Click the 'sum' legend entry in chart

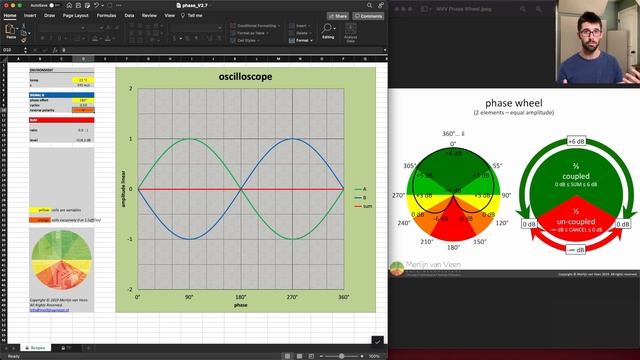point(363,207)
